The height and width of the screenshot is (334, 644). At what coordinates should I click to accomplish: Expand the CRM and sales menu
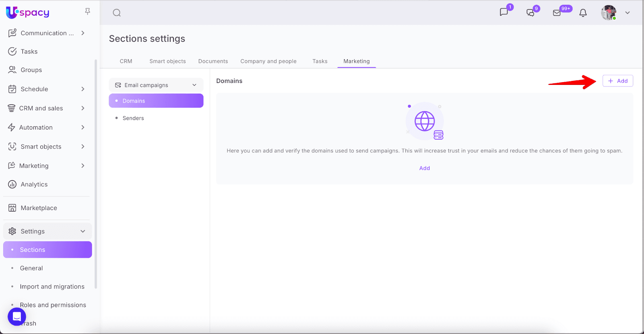coord(83,108)
